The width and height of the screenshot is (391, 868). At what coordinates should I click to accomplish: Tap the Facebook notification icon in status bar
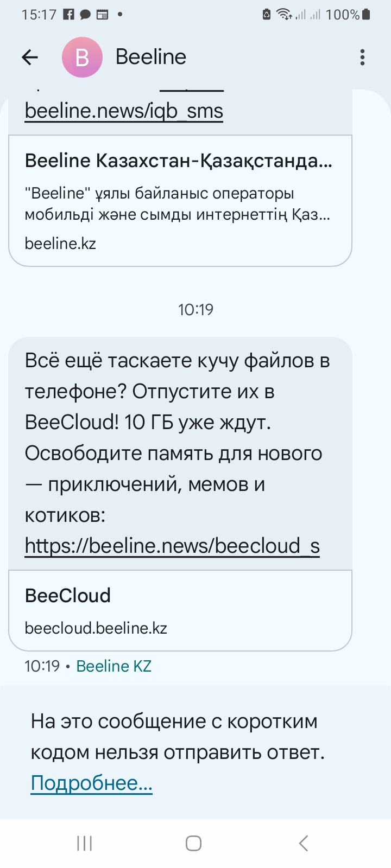(x=68, y=15)
